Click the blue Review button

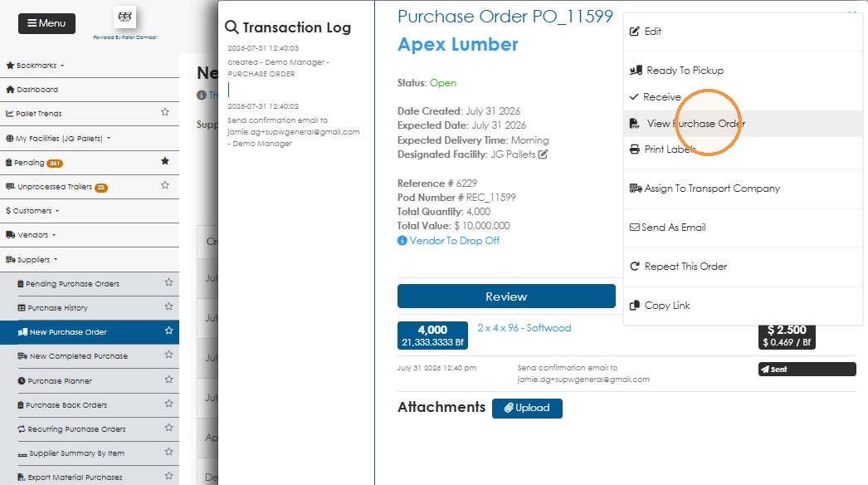tap(506, 296)
